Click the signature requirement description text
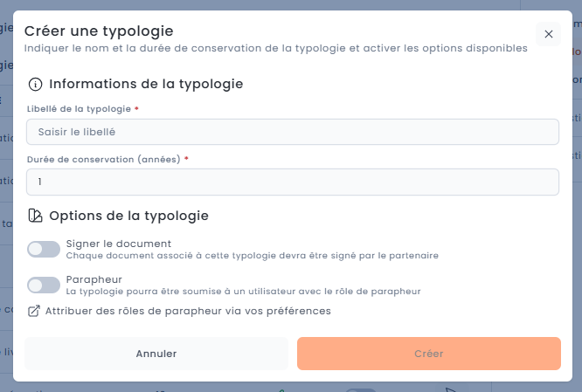 point(252,256)
